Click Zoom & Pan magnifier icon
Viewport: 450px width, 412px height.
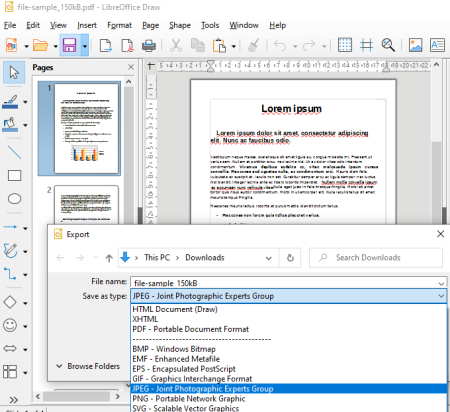tap(388, 45)
